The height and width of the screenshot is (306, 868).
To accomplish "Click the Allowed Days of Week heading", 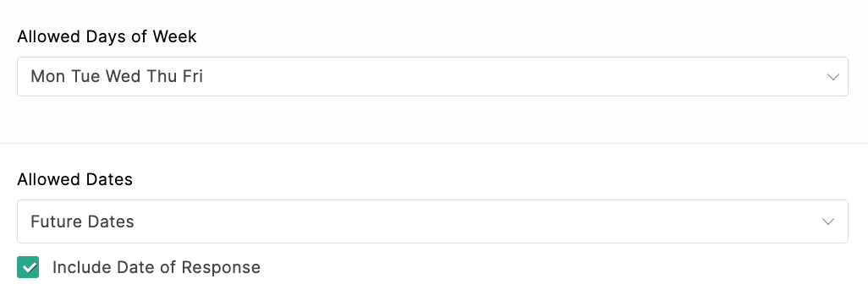I will coord(107,36).
